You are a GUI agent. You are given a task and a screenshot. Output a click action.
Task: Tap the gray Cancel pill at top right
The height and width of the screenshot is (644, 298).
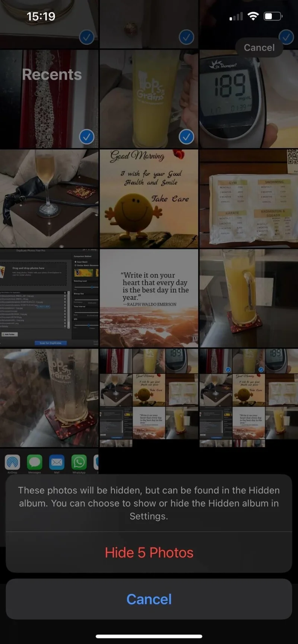click(259, 48)
